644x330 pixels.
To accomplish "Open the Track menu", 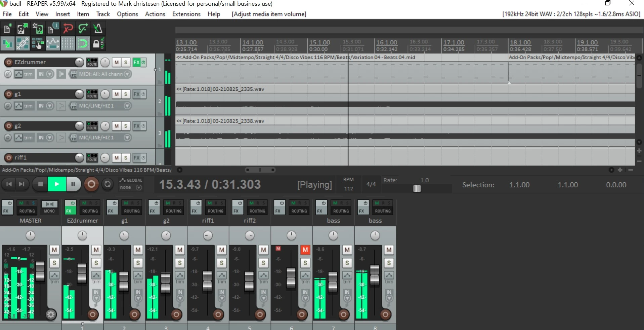I will (103, 14).
